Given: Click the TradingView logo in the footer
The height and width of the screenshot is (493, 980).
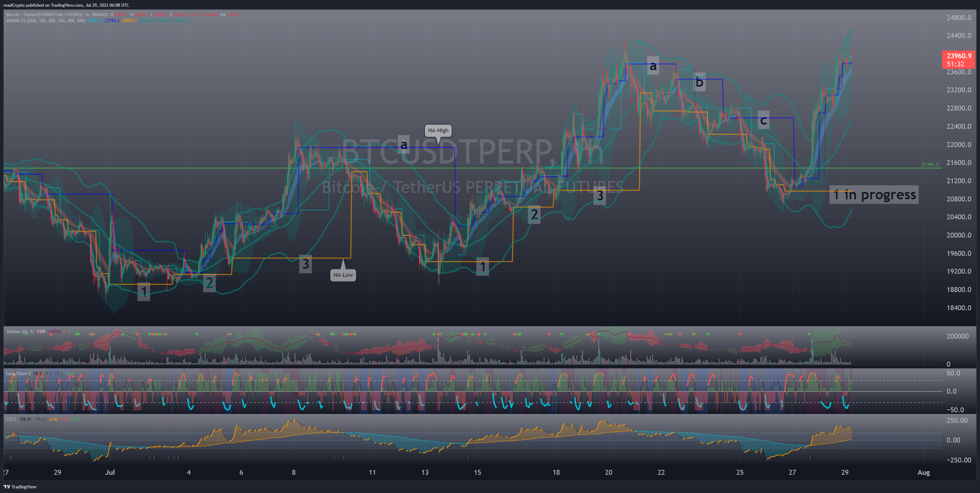Looking at the screenshot, I should point(20,487).
